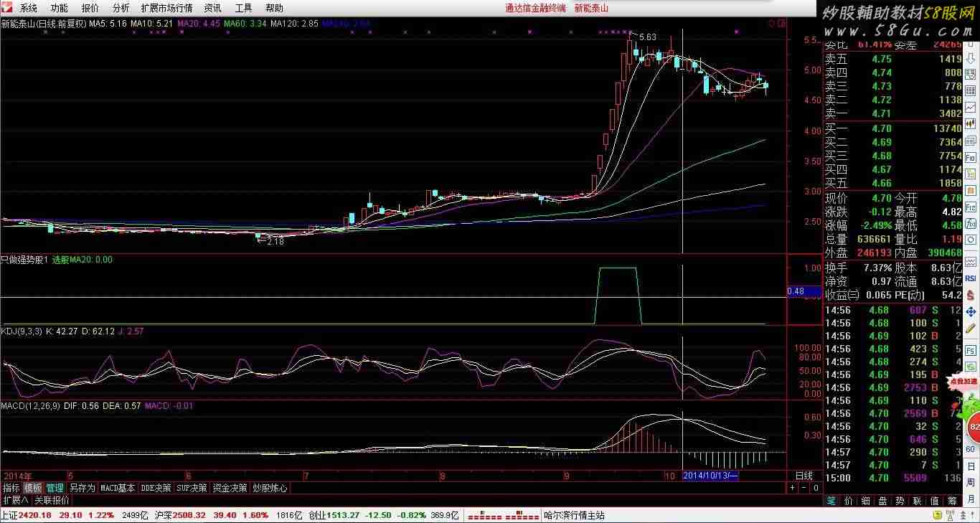Switch to the 势 tab

point(900,501)
